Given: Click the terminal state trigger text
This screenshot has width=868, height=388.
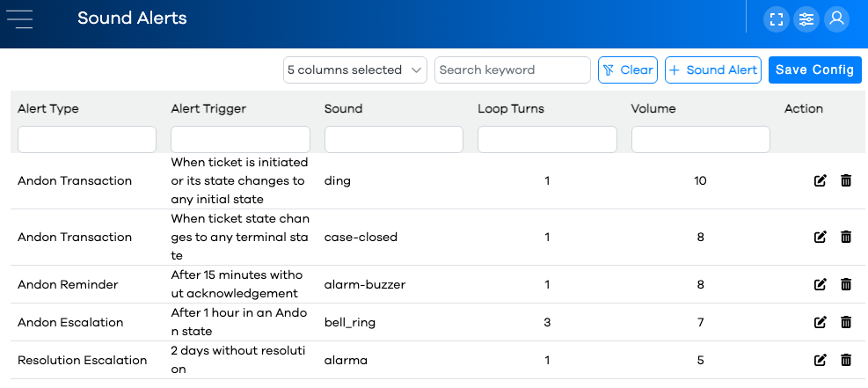Looking at the screenshot, I should click(240, 237).
